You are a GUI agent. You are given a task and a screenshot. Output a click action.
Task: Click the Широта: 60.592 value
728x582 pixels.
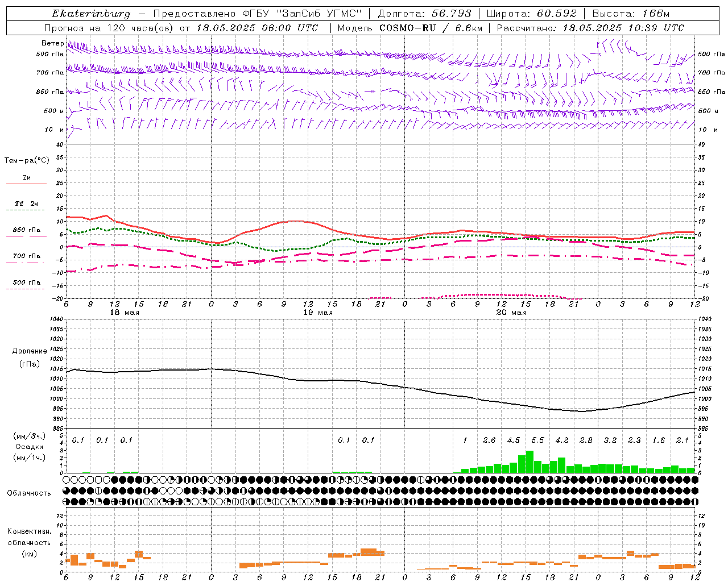point(531,14)
